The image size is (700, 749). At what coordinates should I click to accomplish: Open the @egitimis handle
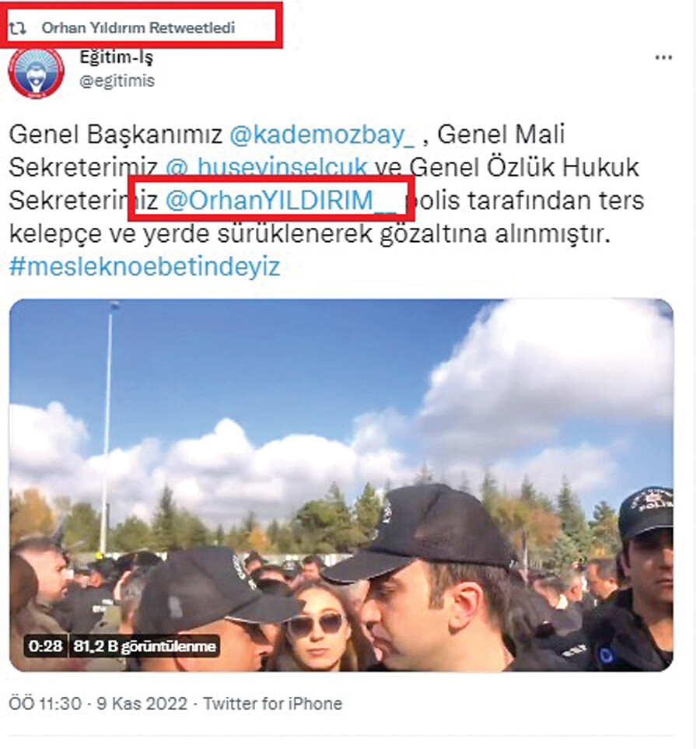pos(117,81)
